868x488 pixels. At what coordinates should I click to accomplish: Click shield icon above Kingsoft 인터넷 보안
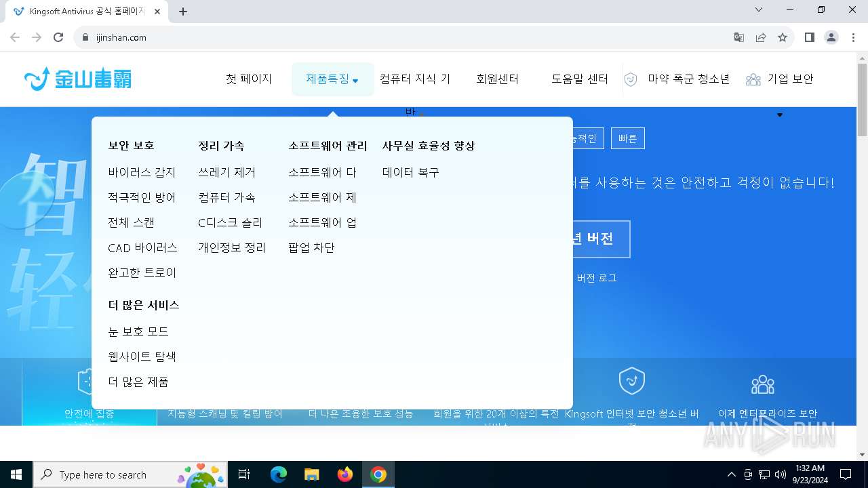click(x=632, y=382)
